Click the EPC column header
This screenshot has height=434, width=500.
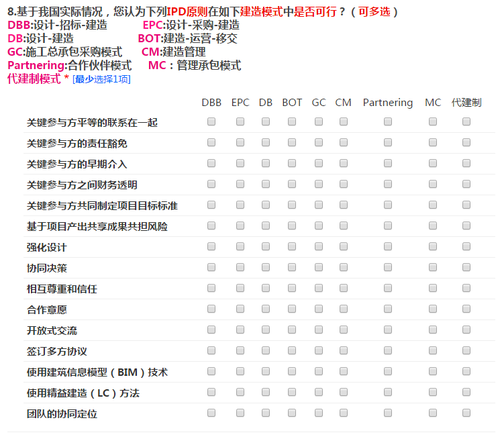[x=240, y=102]
